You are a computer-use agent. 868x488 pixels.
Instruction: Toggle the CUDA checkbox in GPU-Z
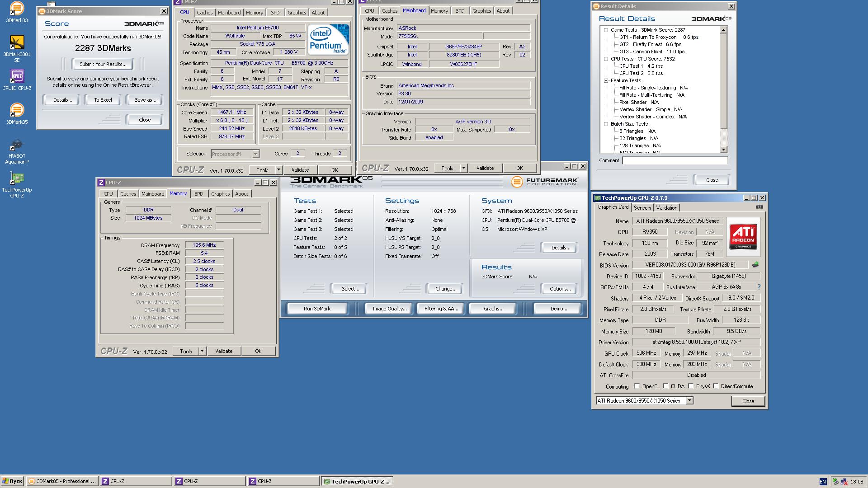click(665, 386)
